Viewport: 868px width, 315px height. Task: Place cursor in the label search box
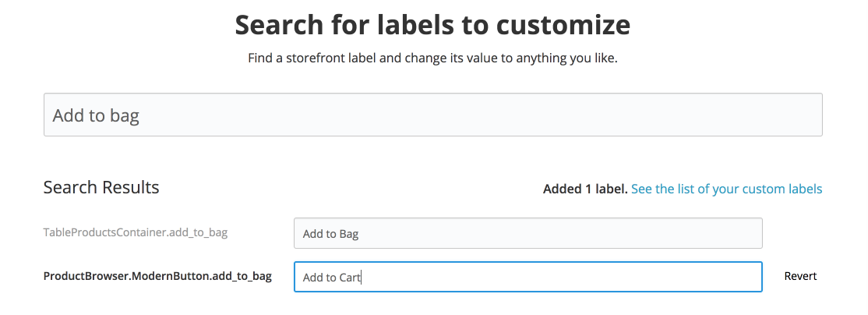point(432,115)
